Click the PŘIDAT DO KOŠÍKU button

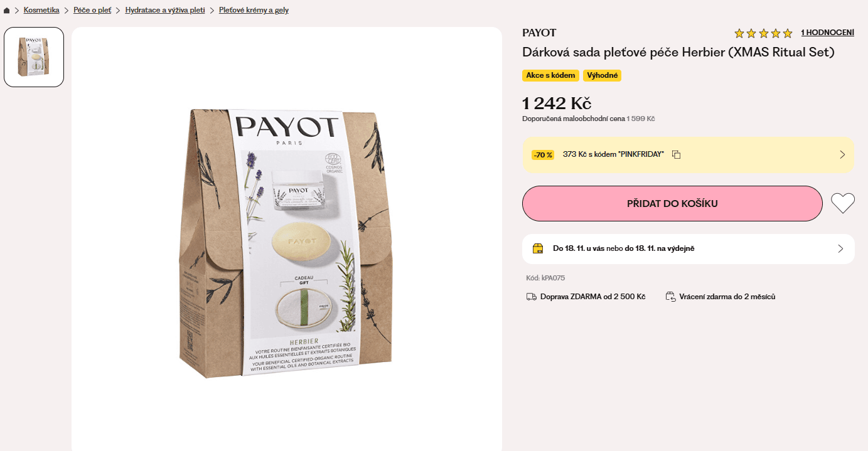[x=672, y=203]
